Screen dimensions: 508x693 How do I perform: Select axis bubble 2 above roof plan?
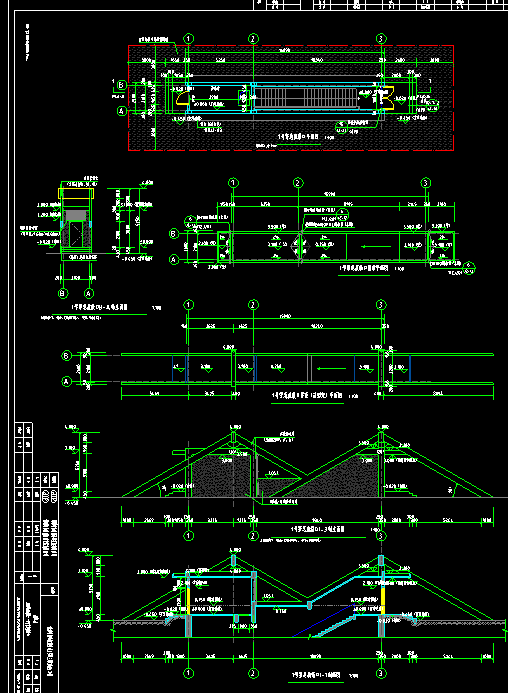click(298, 183)
